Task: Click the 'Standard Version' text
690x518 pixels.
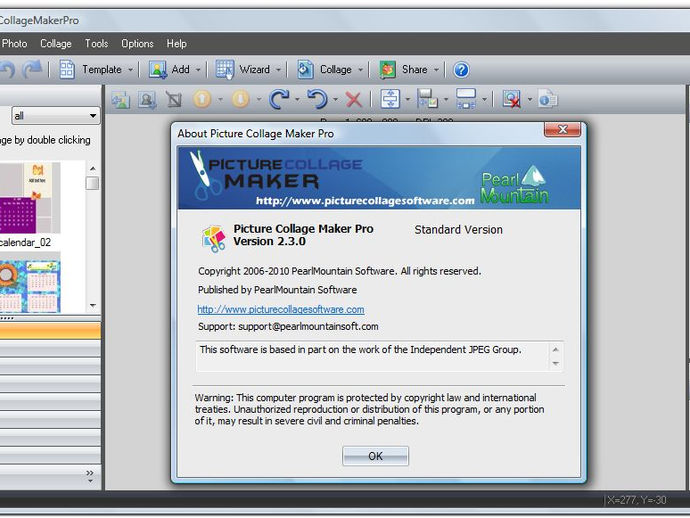Action: click(x=458, y=230)
